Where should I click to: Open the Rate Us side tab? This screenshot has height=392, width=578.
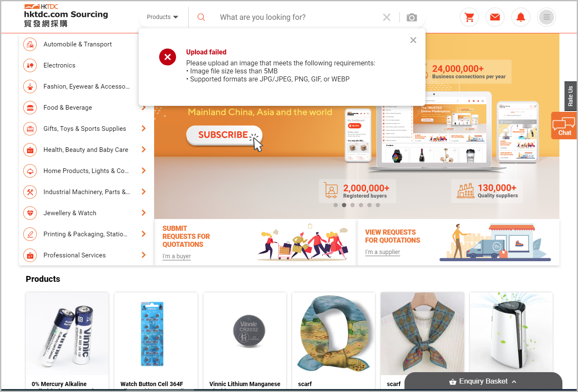(x=570, y=96)
